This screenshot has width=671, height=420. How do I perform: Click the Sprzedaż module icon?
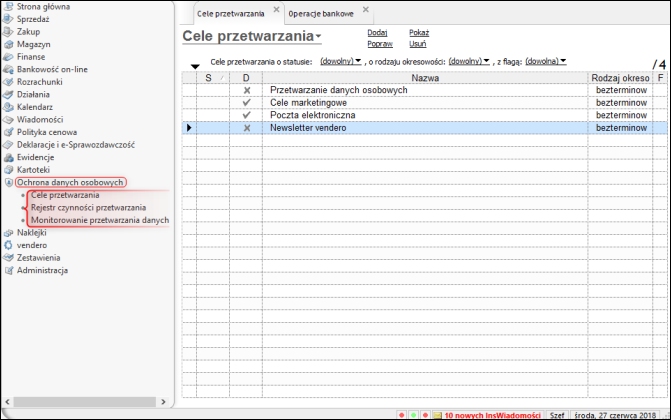point(8,19)
